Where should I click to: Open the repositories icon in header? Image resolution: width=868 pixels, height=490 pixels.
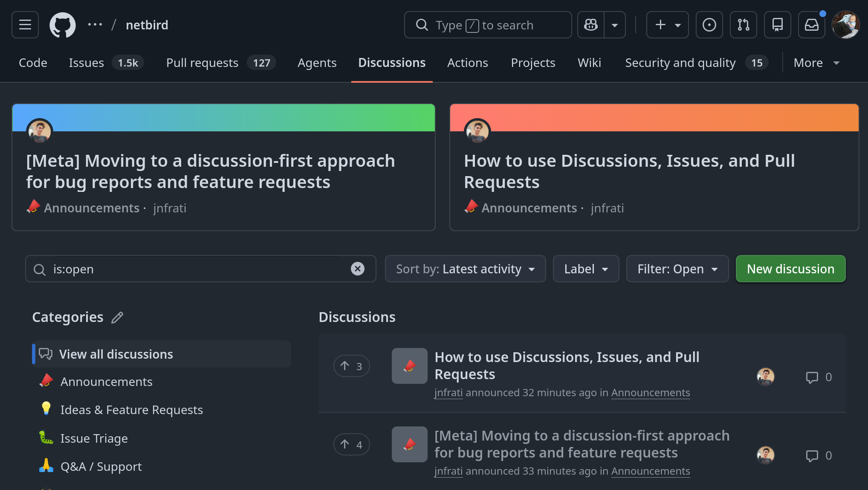(x=778, y=25)
